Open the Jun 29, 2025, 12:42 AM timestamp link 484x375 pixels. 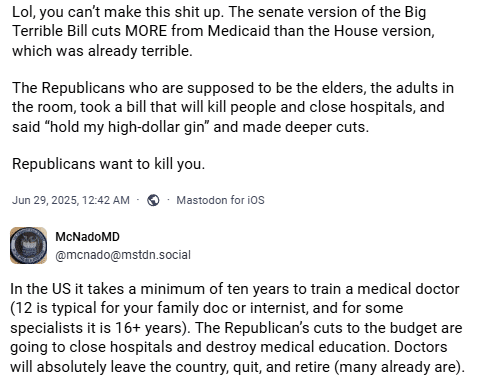coord(71,200)
